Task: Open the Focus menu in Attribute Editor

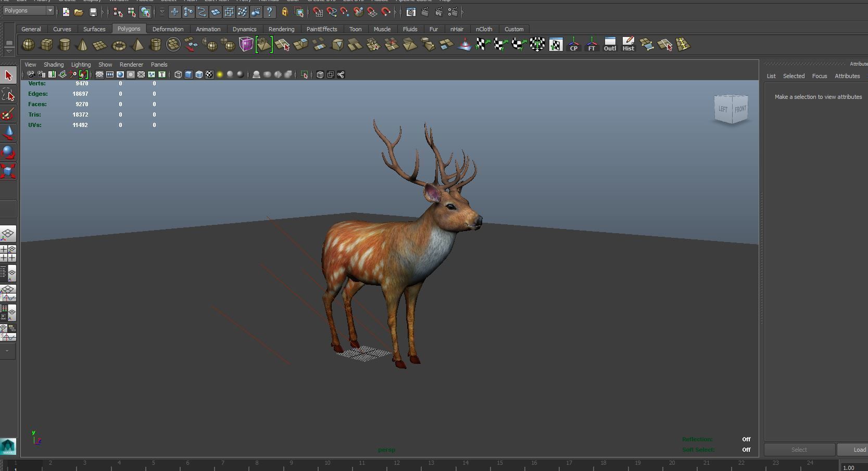Action: click(x=820, y=76)
